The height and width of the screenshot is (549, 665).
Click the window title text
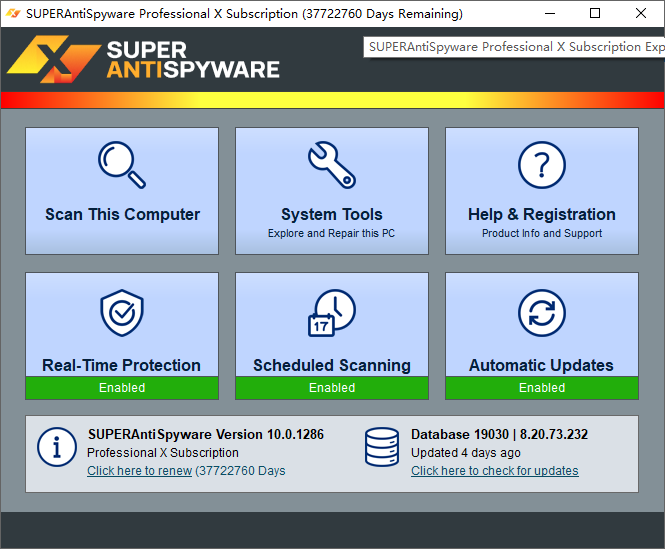244,14
